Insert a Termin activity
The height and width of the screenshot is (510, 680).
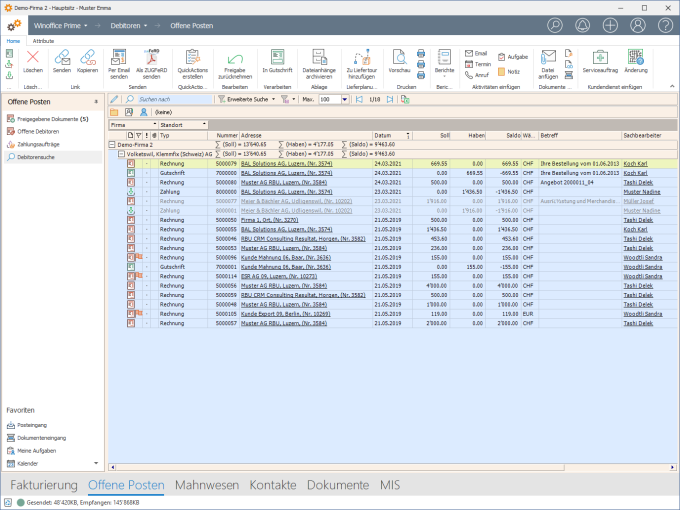coord(477,64)
